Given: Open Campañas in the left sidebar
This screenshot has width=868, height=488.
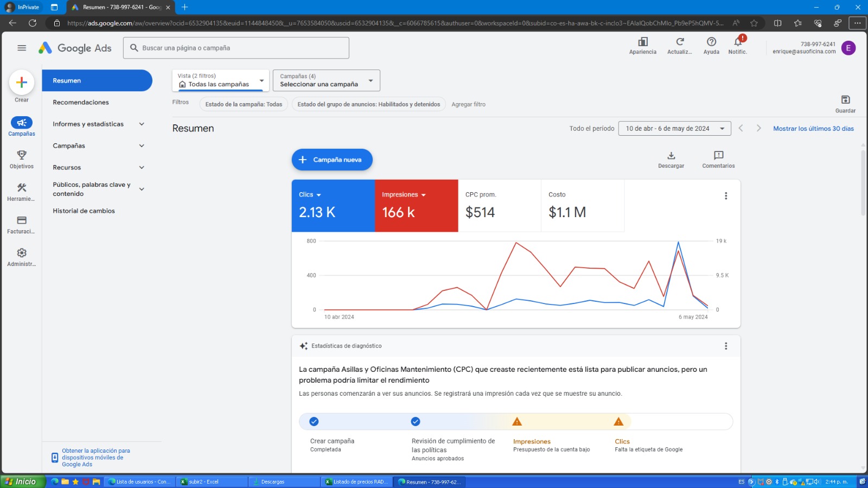Looking at the screenshot, I should 22,123.
